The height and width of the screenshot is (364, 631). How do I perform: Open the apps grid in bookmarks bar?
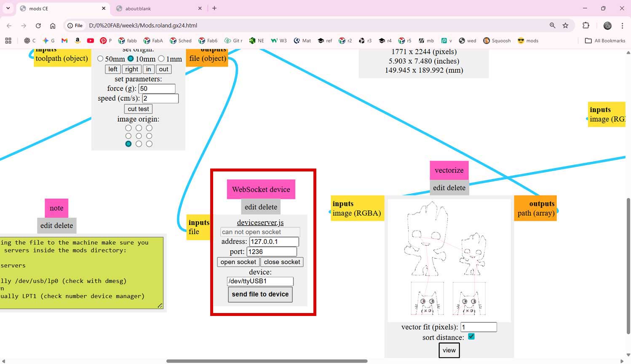[8, 41]
